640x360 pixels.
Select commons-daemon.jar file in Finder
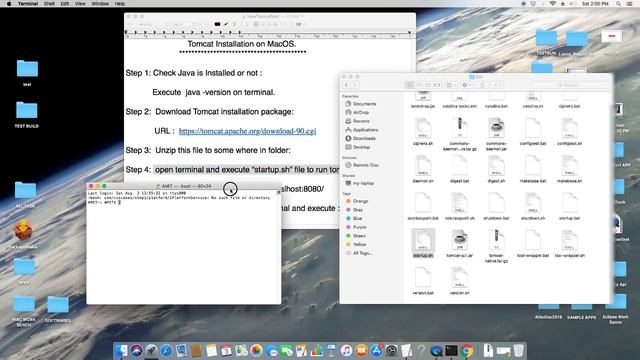coord(496,134)
